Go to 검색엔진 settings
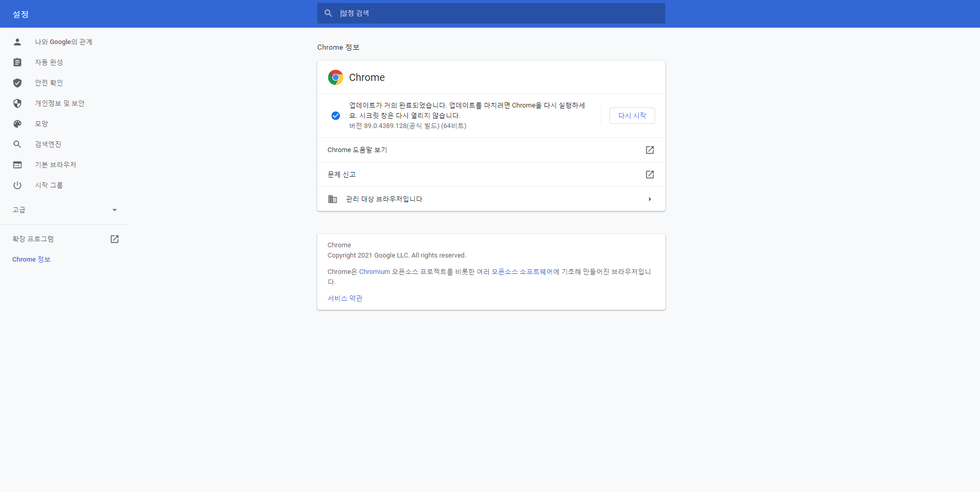 coord(48,144)
